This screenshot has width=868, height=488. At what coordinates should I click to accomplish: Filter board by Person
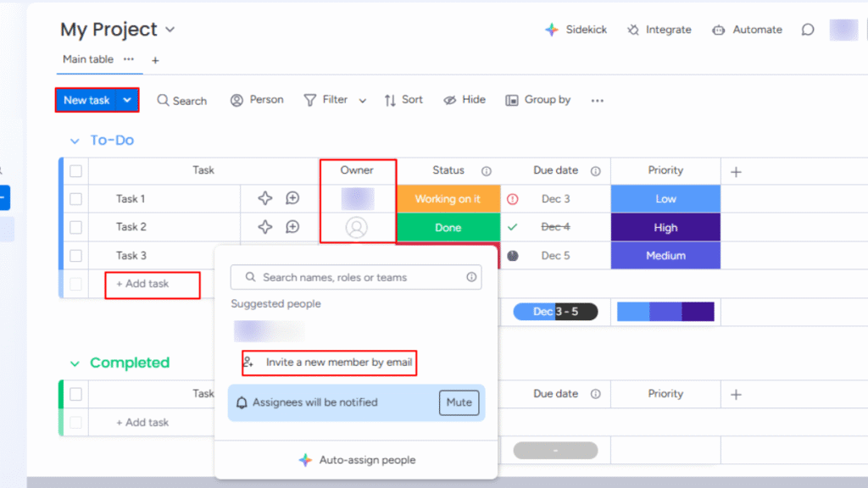click(257, 100)
